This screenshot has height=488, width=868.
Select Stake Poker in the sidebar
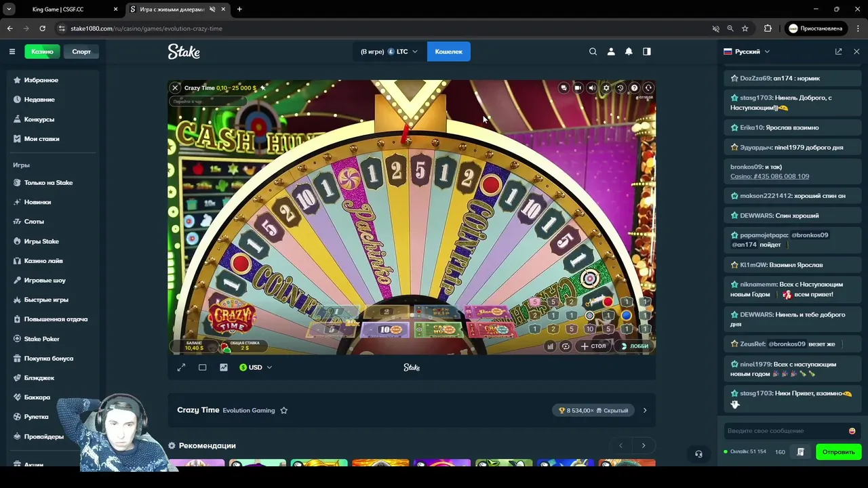(x=41, y=339)
